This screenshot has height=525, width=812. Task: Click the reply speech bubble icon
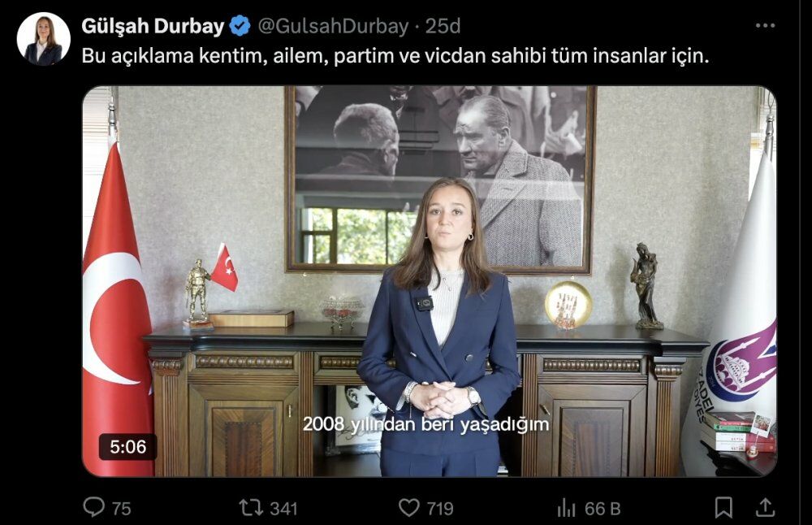[93, 507]
